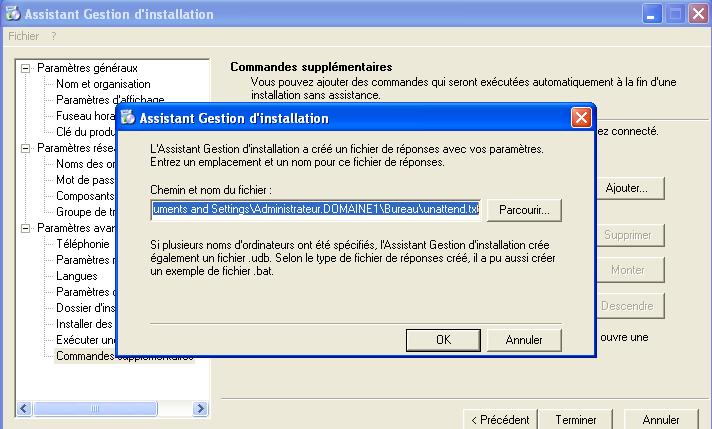Viewport: 712px width, 429px height.
Task: Select Langues tree item
Action: pyautogui.click(x=77, y=276)
